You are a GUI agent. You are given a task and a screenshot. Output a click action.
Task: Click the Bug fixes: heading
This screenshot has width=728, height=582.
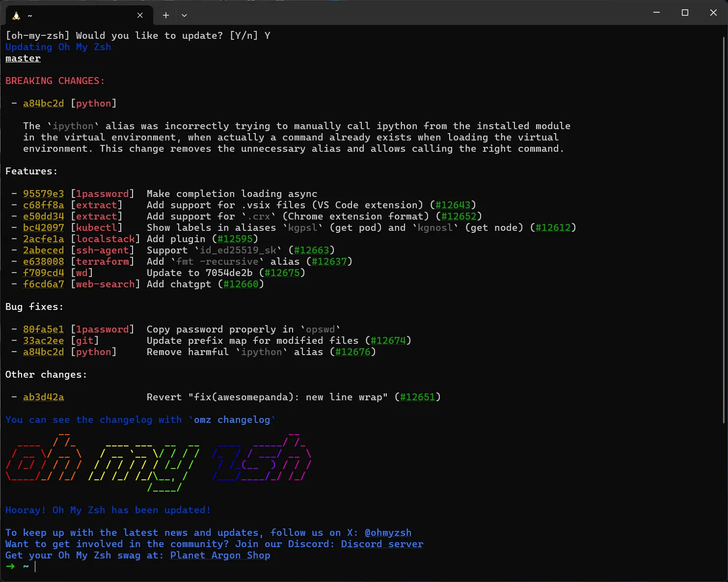(x=34, y=306)
